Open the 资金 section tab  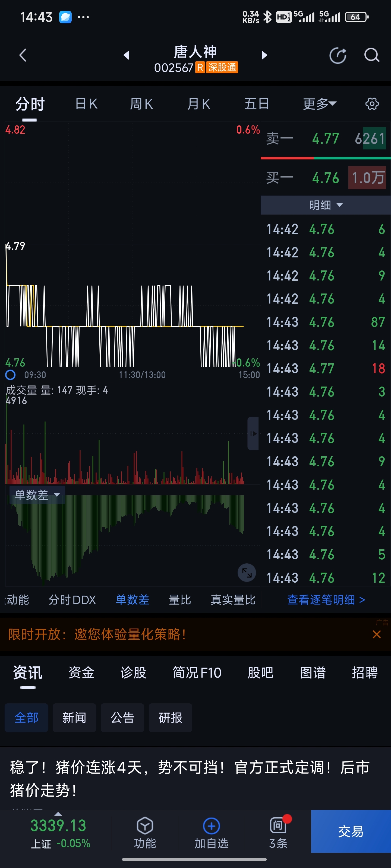click(81, 673)
